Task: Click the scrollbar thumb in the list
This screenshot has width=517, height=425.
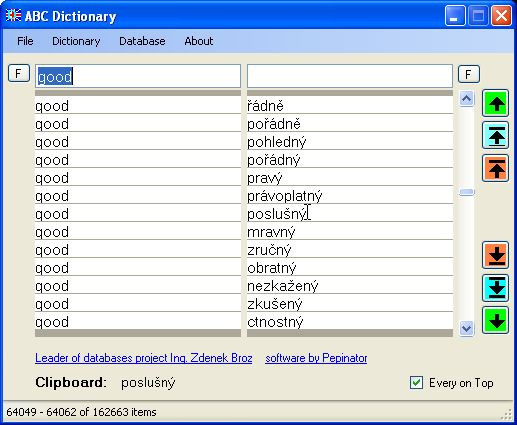Action: [x=466, y=192]
